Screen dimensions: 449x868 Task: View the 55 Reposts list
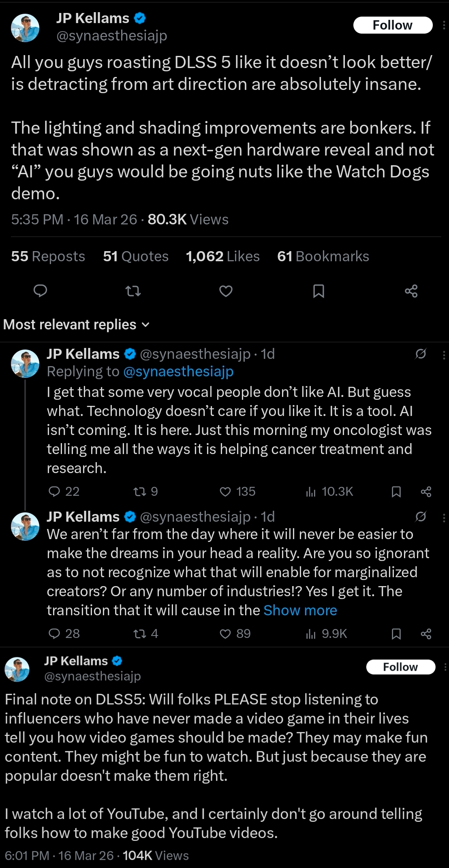[x=48, y=256]
